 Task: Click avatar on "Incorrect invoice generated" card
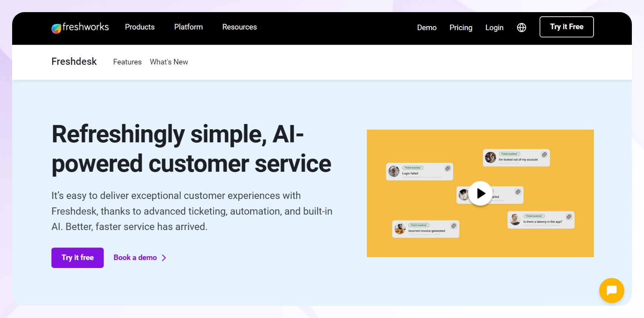coord(400,229)
